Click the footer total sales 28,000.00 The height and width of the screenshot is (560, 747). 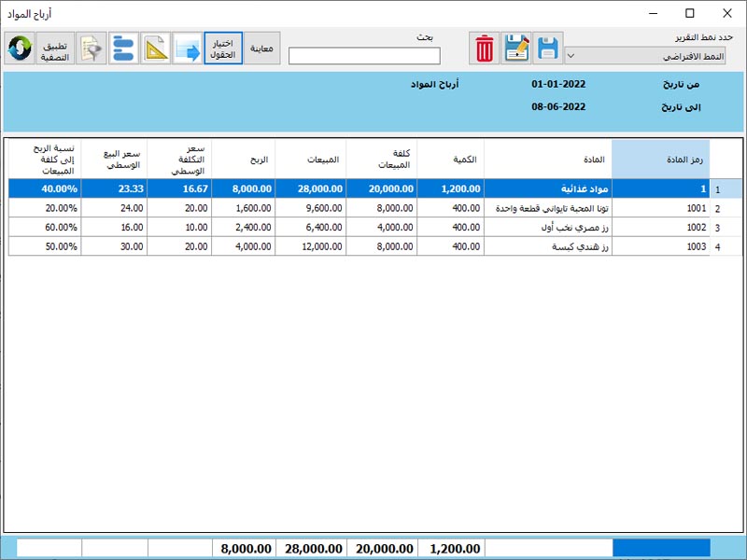[314, 549]
